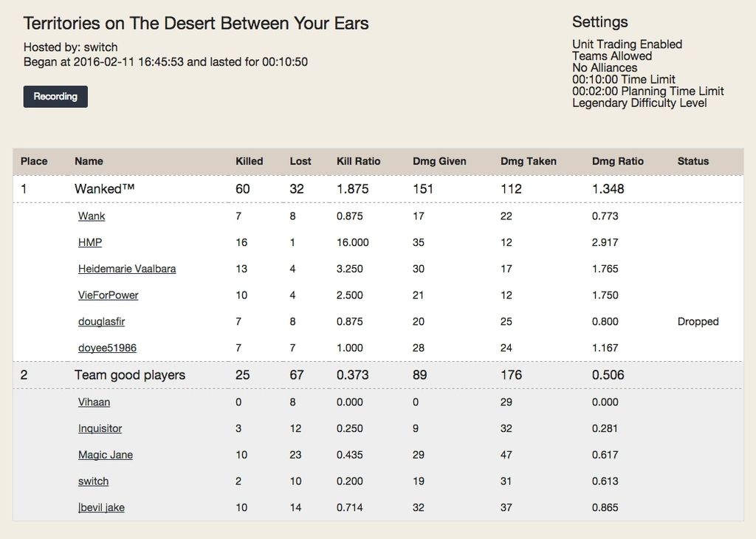The width and height of the screenshot is (756, 539).
Task: Click |bevil jake's dmg ratio 0.865
Action: (x=605, y=508)
